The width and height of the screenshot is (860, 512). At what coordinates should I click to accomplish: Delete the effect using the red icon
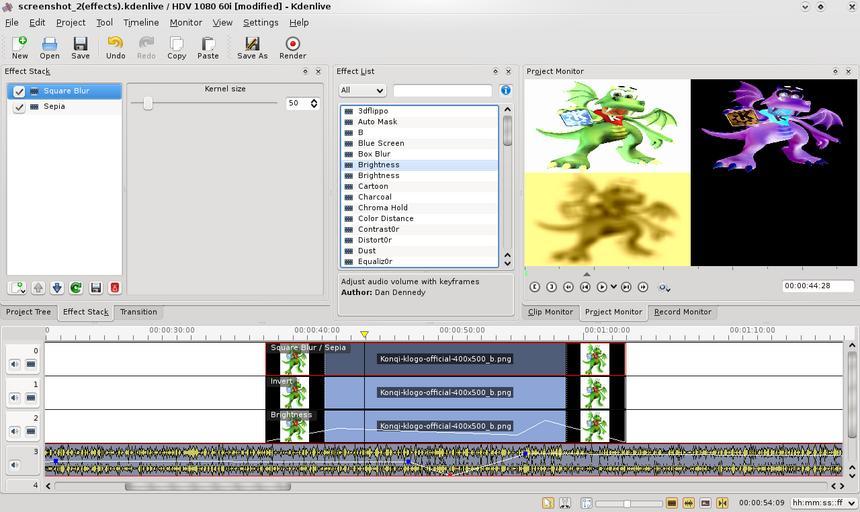pyautogui.click(x=114, y=288)
